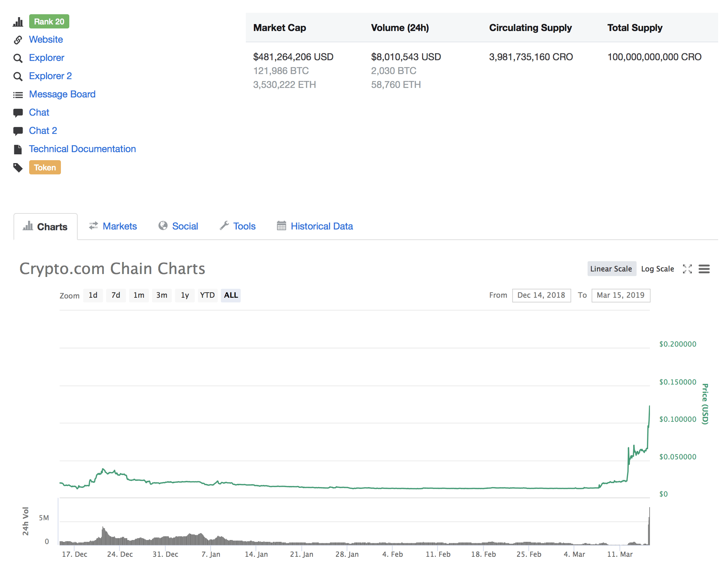This screenshot has width=728, height=567.
Task: Set chart zoom to 1y
Action: tap(185, 295)
